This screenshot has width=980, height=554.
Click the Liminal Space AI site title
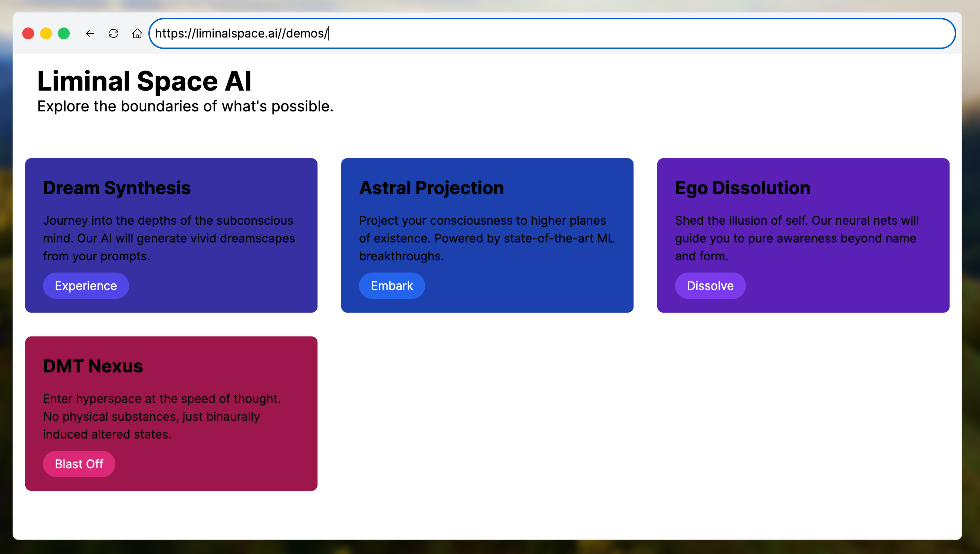144,81
